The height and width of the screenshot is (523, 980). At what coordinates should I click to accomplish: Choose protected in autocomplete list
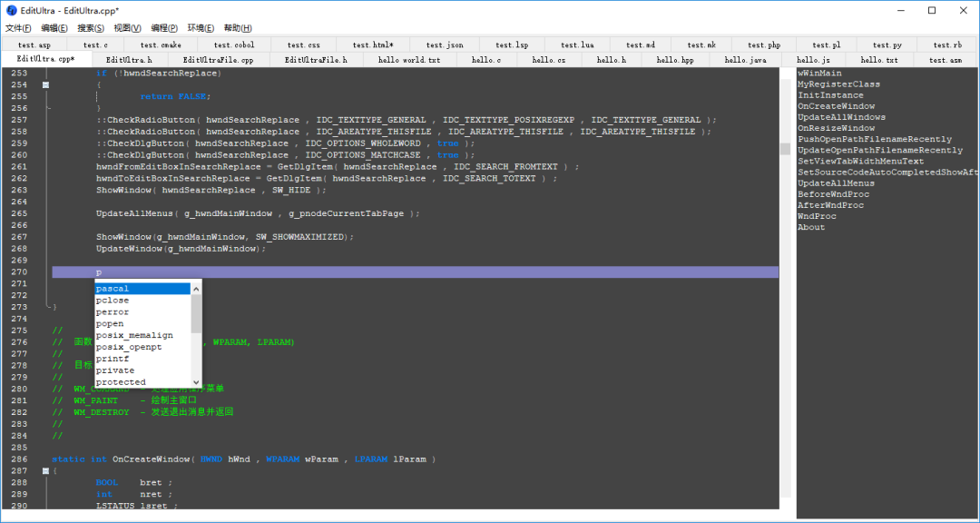(x=142, y=382)
